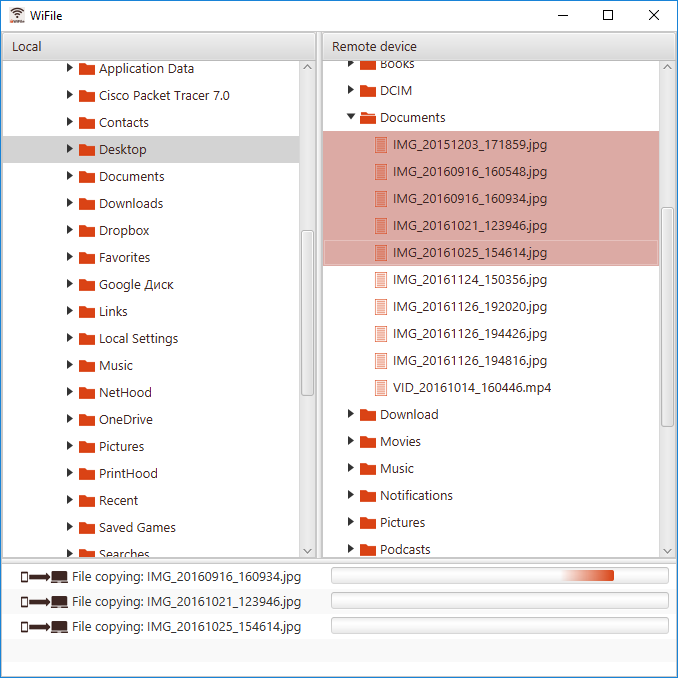Click the WiFile app icon in title bar
This screenshot has height=678, width=678.
tap(17, 15)
